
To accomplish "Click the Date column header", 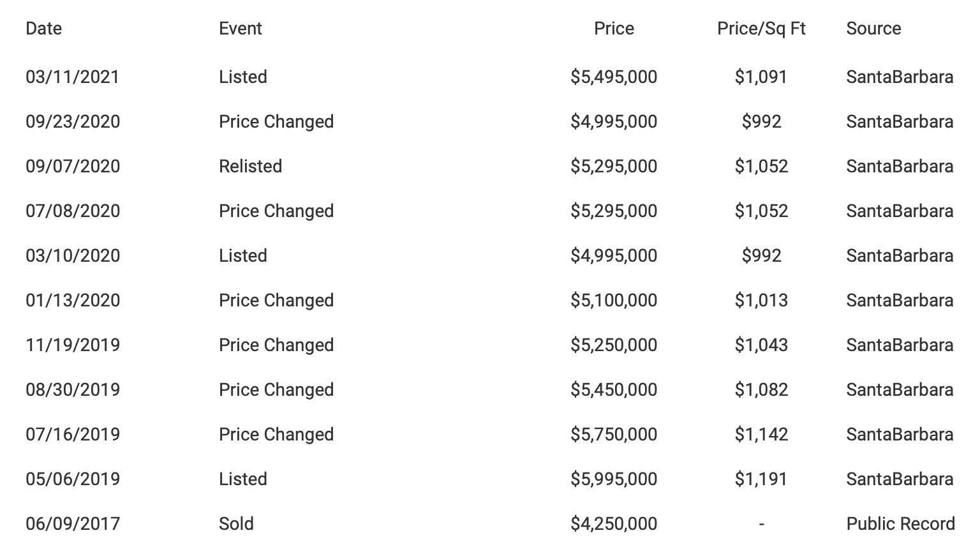I will point(43,29).
